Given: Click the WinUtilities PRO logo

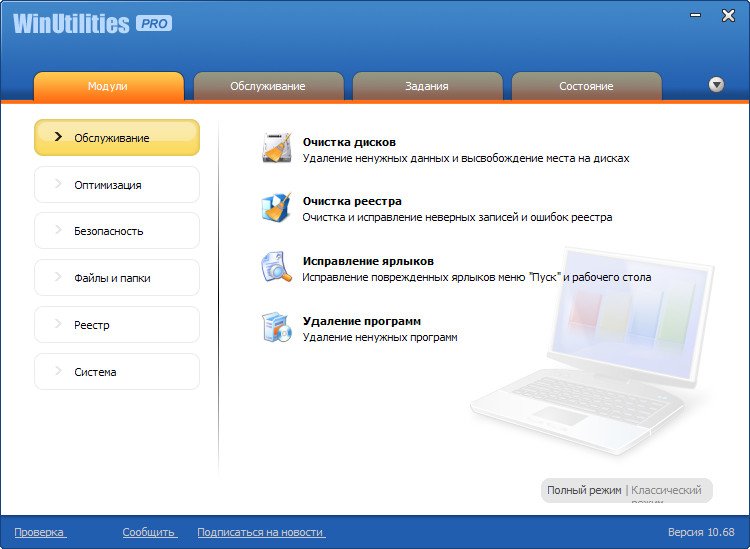Looking at the screenshot, I should (x=93, y=23).
